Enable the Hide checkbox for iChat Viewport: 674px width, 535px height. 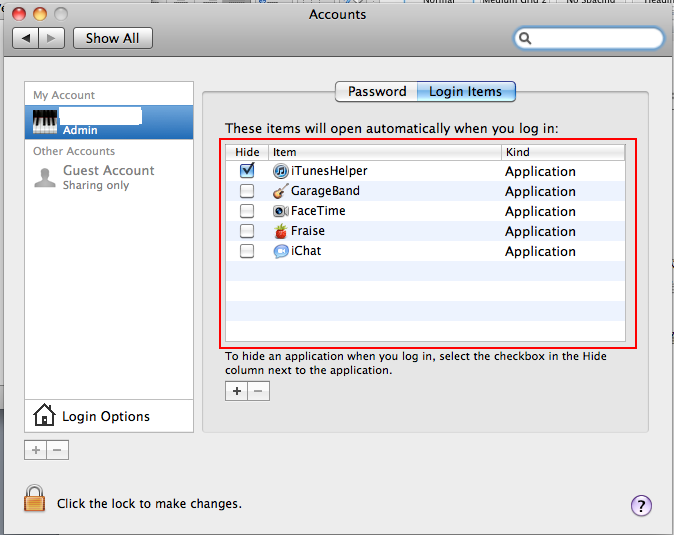point(247,251)
